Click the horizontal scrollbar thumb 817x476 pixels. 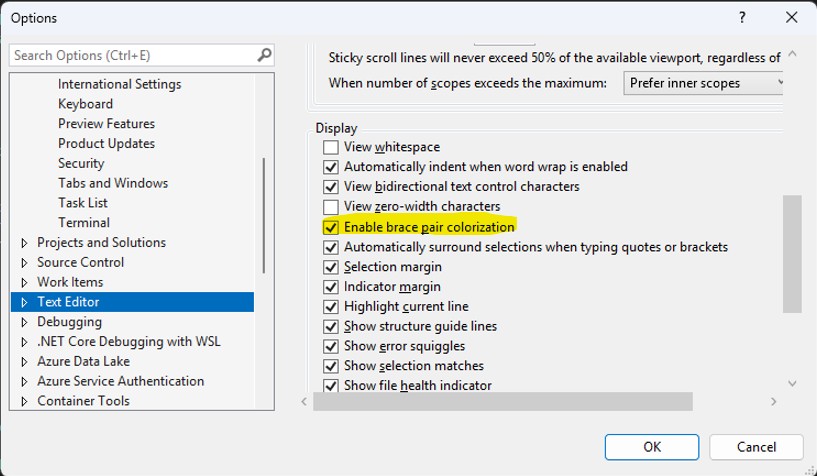[x=502, y=401]
